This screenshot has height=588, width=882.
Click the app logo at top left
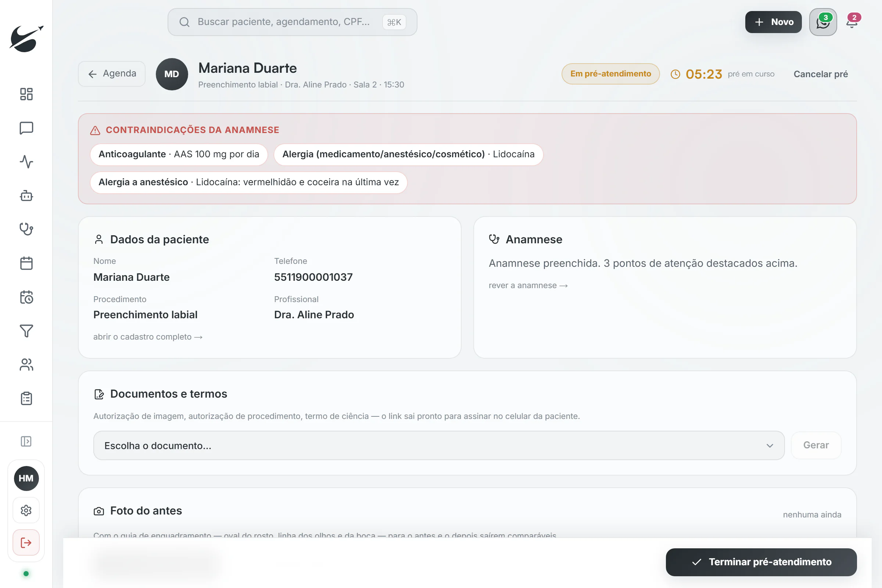coord(26,38)
